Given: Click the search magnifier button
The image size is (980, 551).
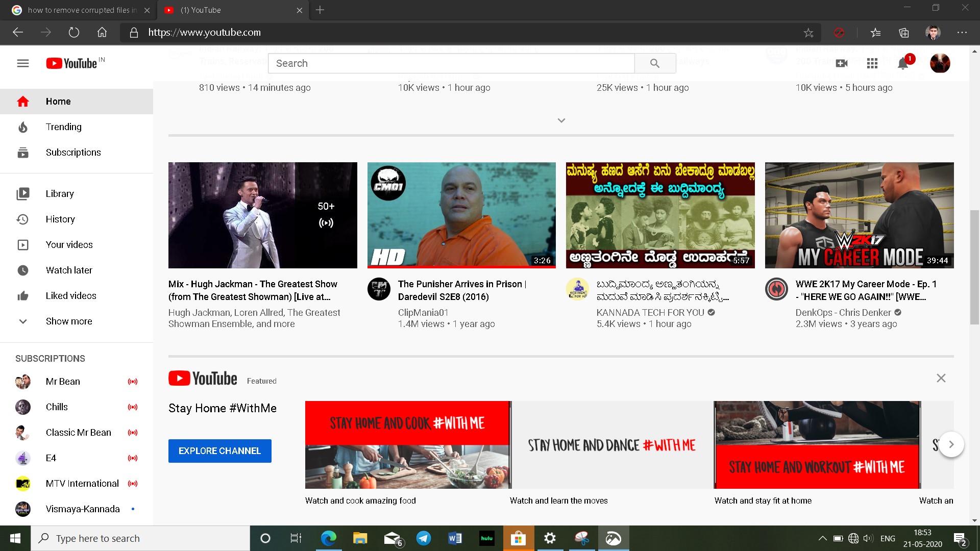Looking at the screenshot, I should [x=655, y=63].
